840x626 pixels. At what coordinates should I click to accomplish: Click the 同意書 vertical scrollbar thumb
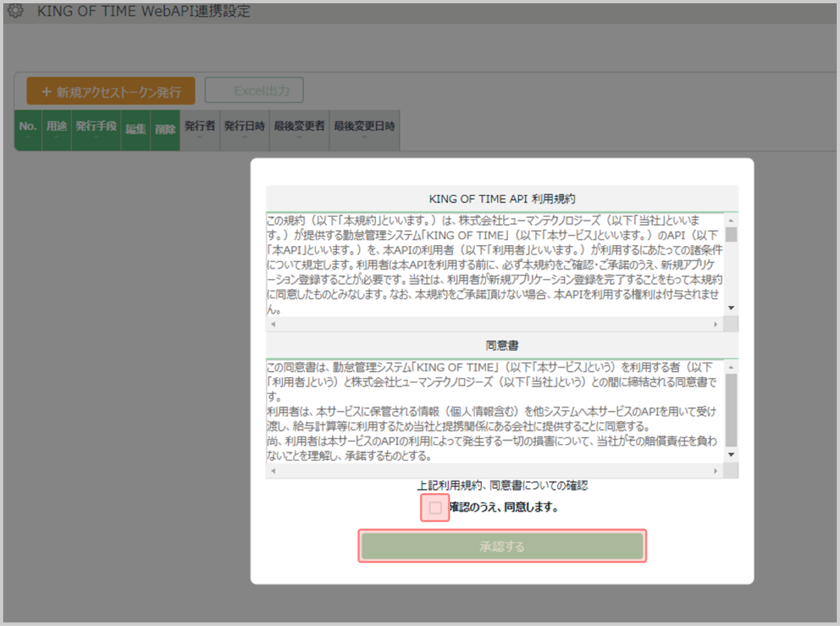[731, 410]
